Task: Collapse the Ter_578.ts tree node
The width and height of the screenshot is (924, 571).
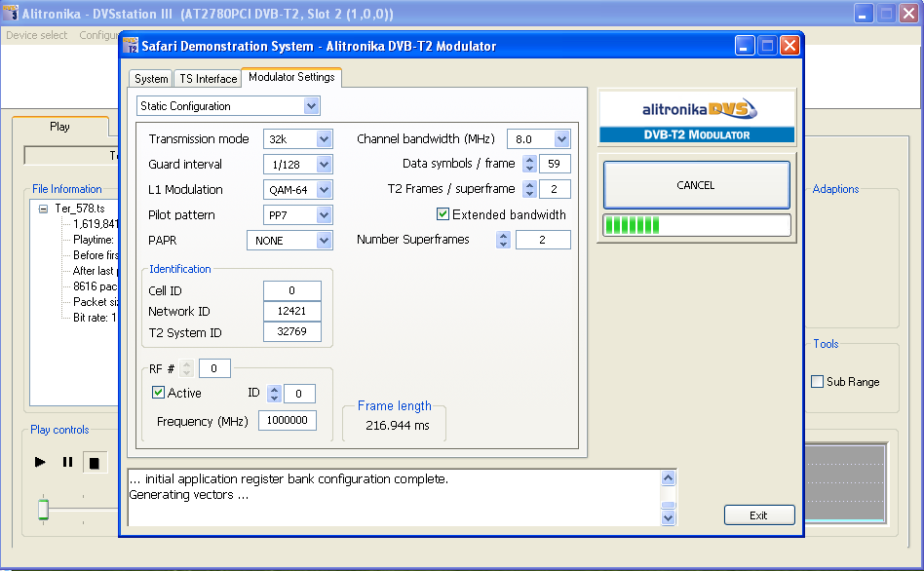Action: tap(43, 209)
